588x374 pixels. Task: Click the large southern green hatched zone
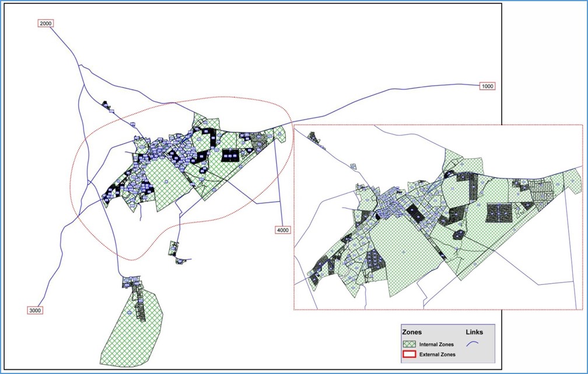point(128,332)
